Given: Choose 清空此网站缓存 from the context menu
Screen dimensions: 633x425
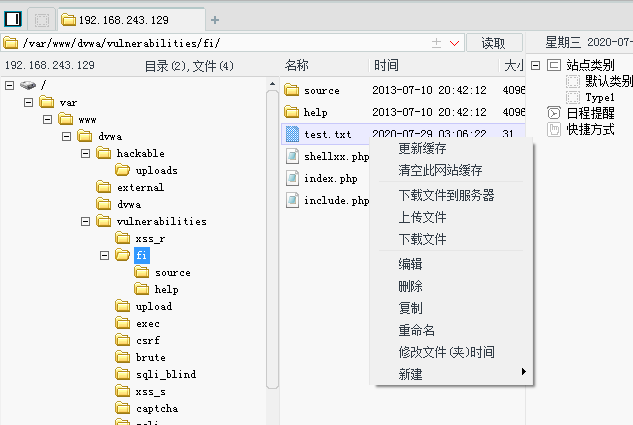Looking at the screenshot, I should (x=440, y=170).
